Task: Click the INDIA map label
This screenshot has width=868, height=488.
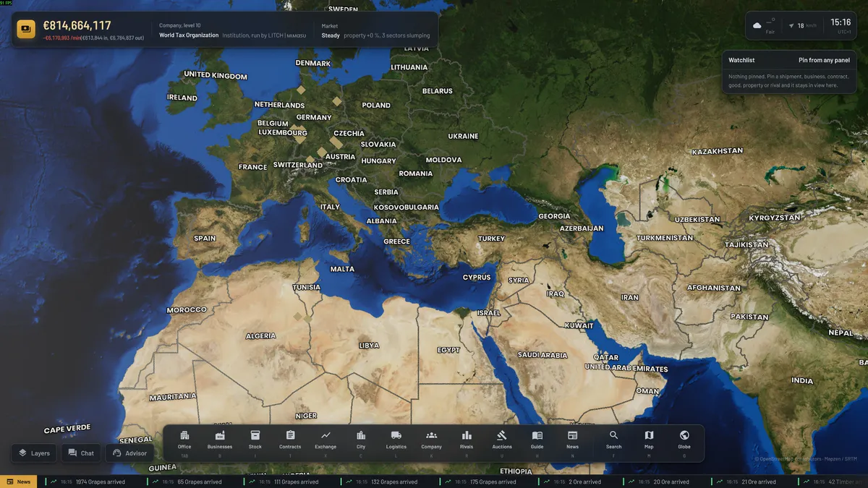Action: (802, 380)
